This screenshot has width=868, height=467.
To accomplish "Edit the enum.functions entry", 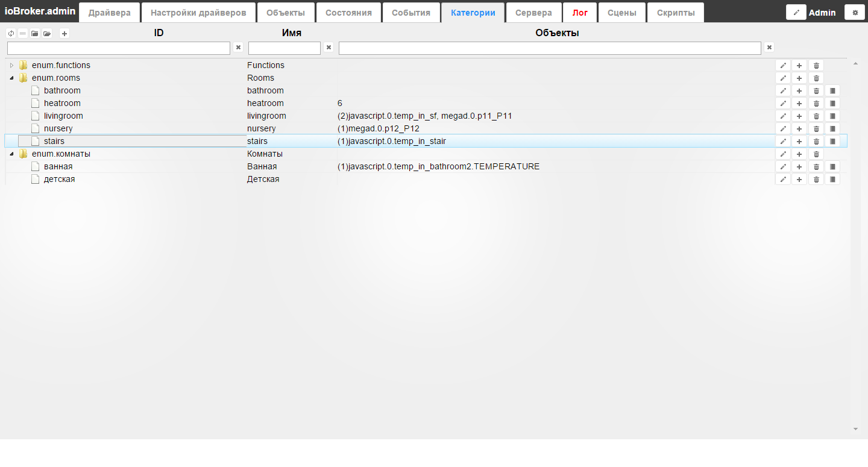I will (782, 65).
